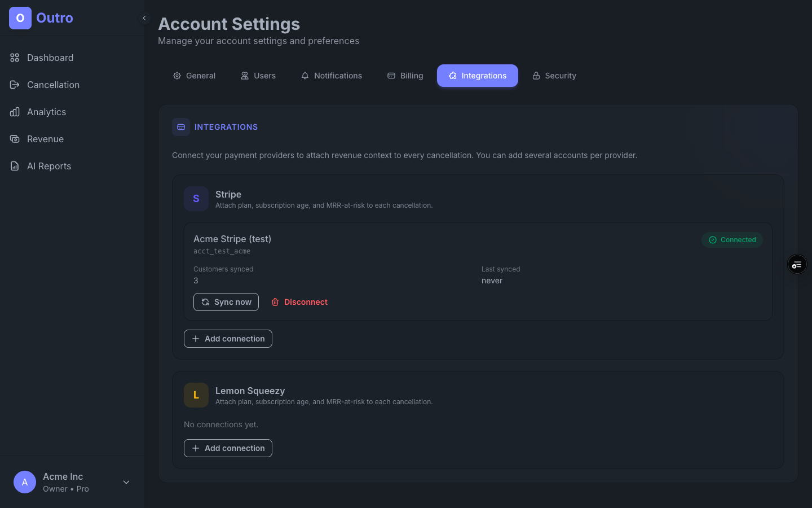Viewport: 812px width, 508px height.
Task: Click the Analytics bar chart icon
Action: (x=15, y=112)
